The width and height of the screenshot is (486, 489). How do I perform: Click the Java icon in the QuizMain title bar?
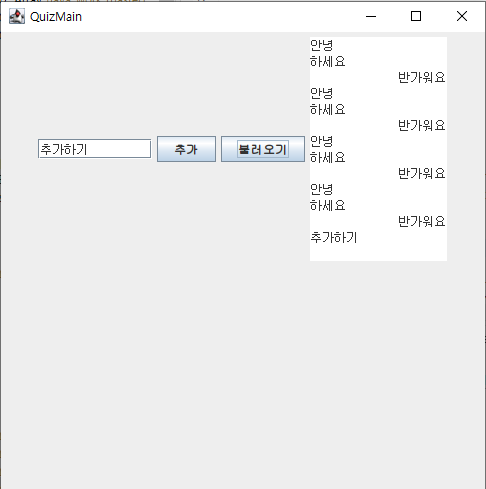[x=17, y=16]
